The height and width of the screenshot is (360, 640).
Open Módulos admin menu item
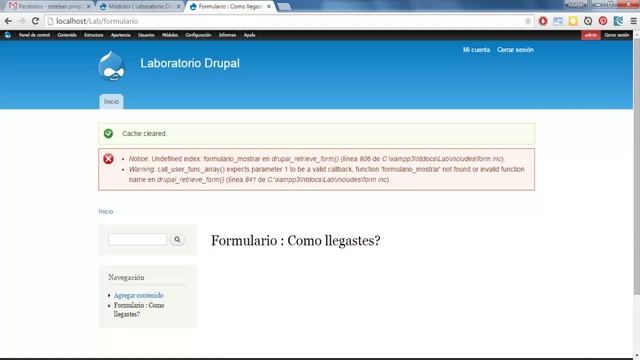coord(170,35)
